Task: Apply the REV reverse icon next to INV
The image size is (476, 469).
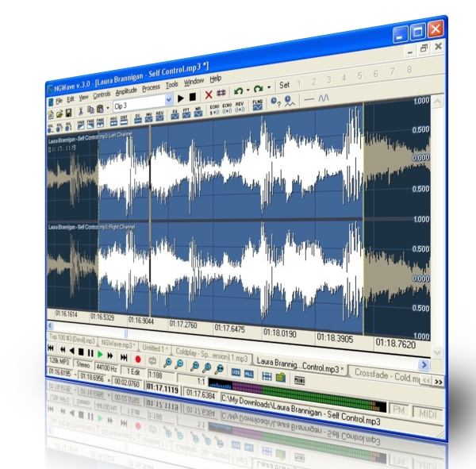Action: coord(159,116)
